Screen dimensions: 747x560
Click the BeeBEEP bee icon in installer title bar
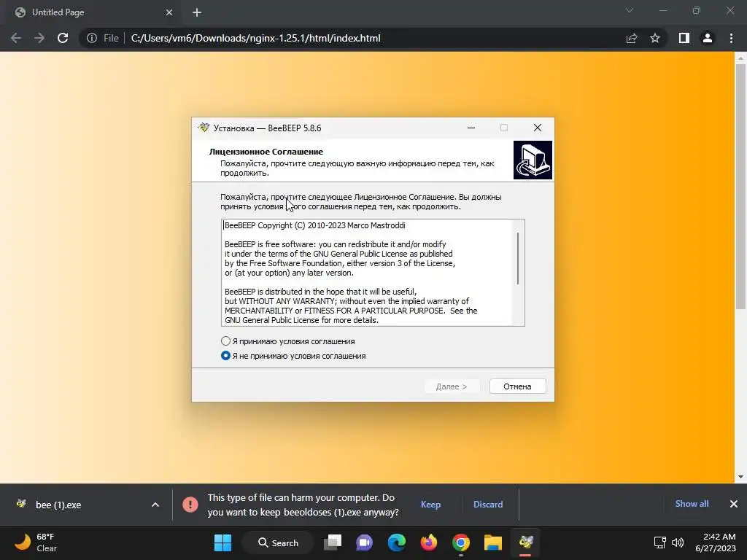(x=204, y=128)
